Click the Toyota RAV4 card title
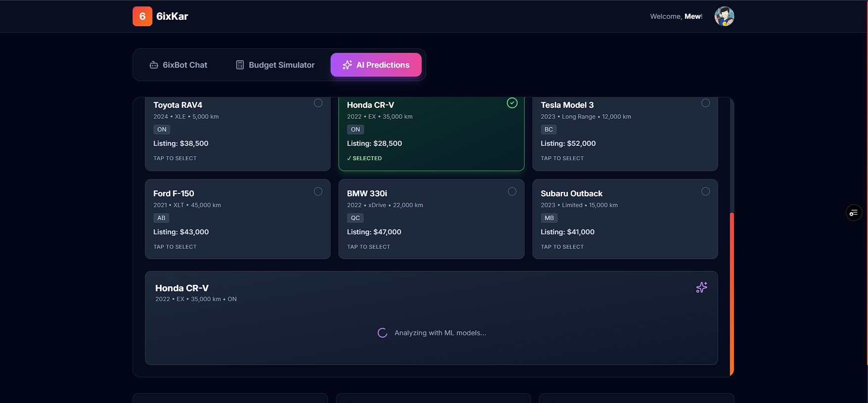 coord(178,105)
